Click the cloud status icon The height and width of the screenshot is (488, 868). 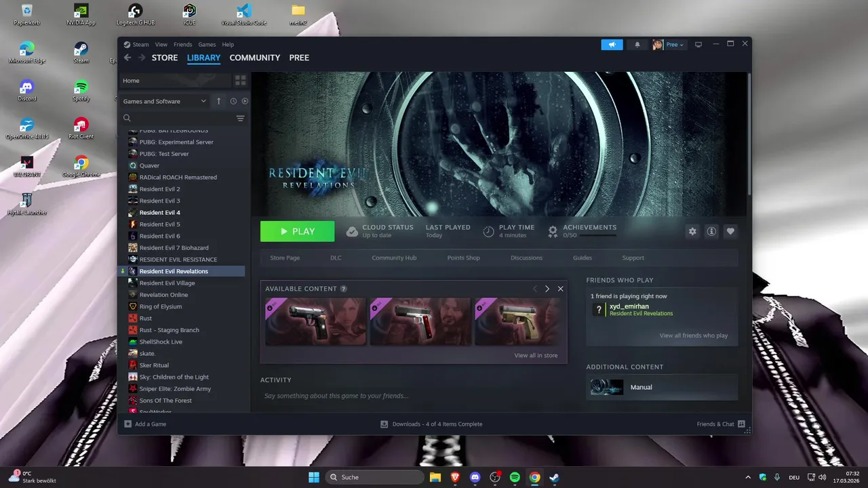tap(352, 232)
